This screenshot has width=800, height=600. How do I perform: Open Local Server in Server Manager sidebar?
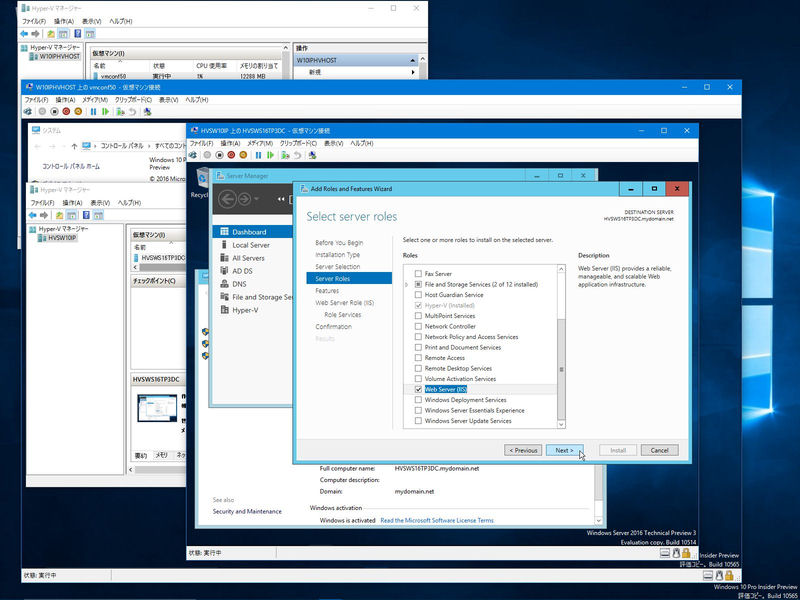coord(252,245)
